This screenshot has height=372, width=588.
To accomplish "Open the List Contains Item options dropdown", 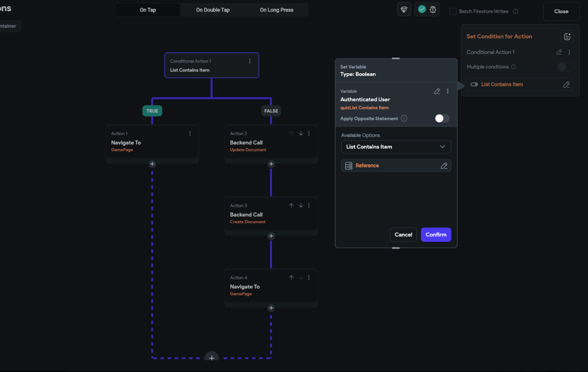I will 396,147.
